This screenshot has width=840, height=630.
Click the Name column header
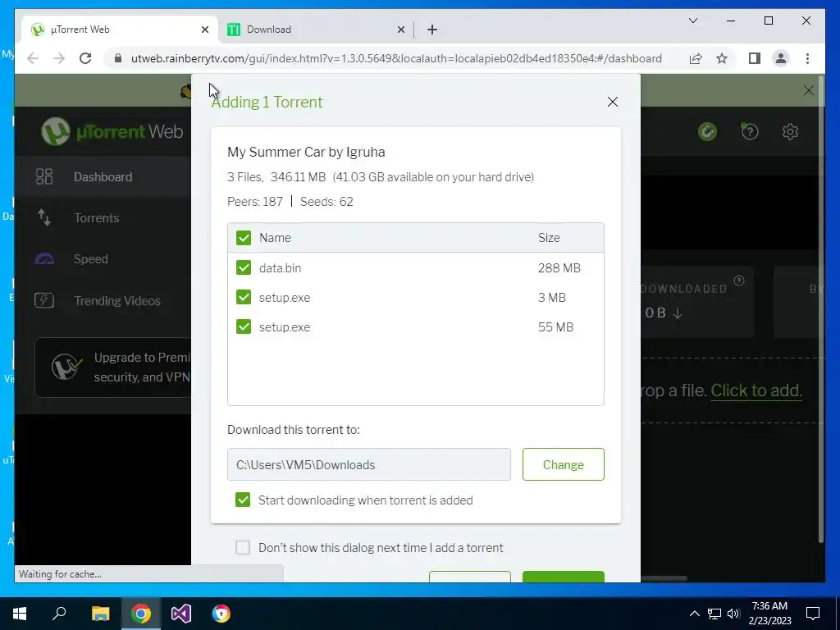point(275,238)
